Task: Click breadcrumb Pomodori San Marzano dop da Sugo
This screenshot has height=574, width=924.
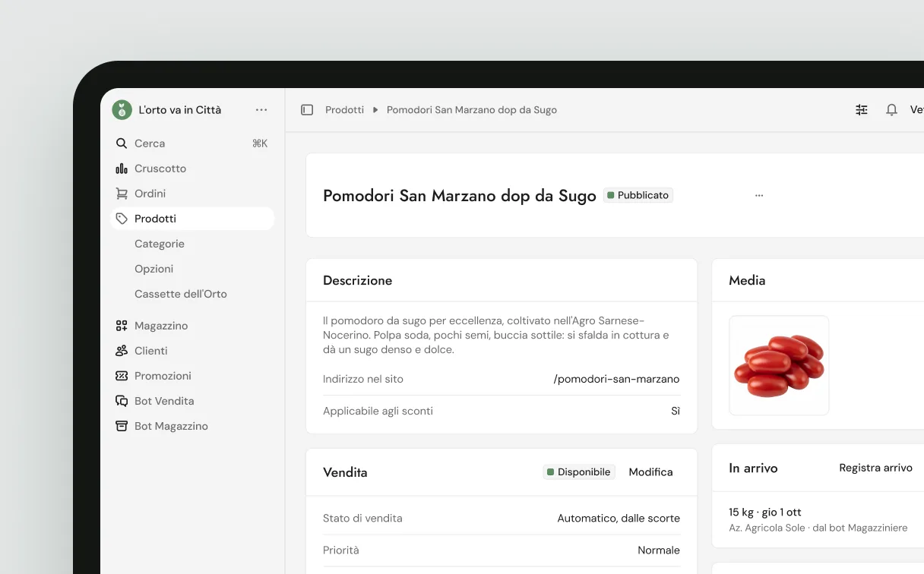Action: (x=472, y=110)
